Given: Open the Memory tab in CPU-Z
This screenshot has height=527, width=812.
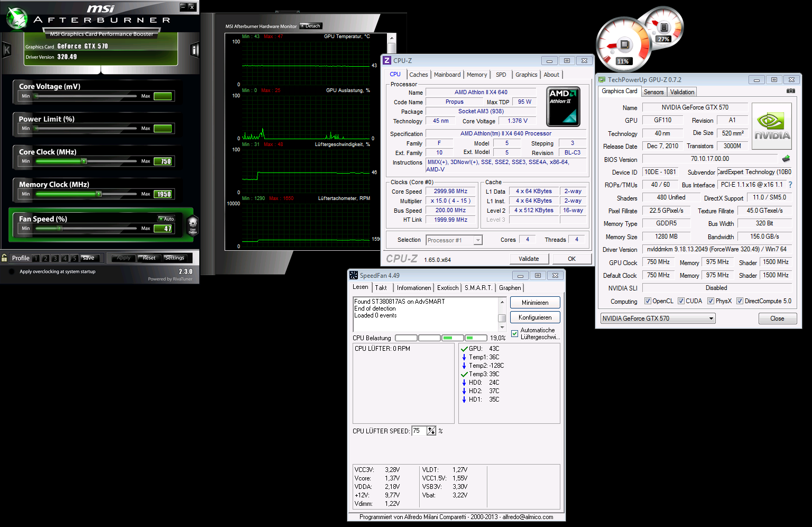Looking at the screenshot, I should (x=477, y=75).
